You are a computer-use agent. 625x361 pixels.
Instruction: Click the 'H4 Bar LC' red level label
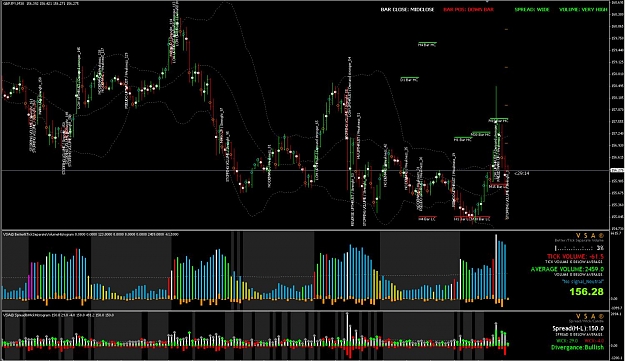pyautogui.click(x=427, y=219)
